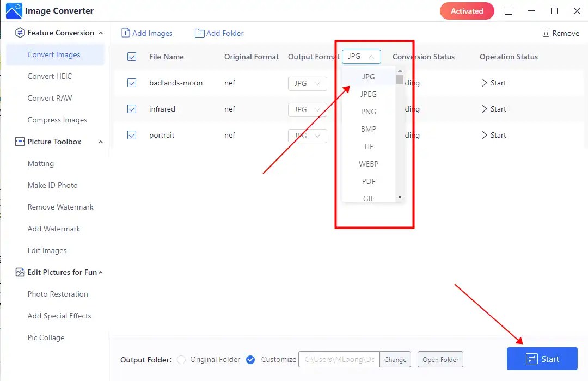The image size is (588, 381).
Task: Click the Add Images icon
Action: 127,33
